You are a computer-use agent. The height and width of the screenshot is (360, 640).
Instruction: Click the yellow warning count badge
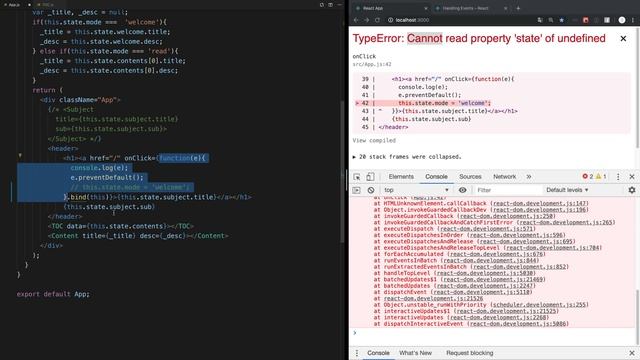601,176
